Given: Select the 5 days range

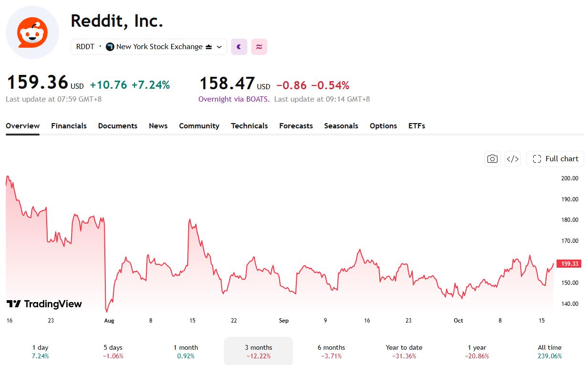Looking at the screenshot, I should 113,351.
